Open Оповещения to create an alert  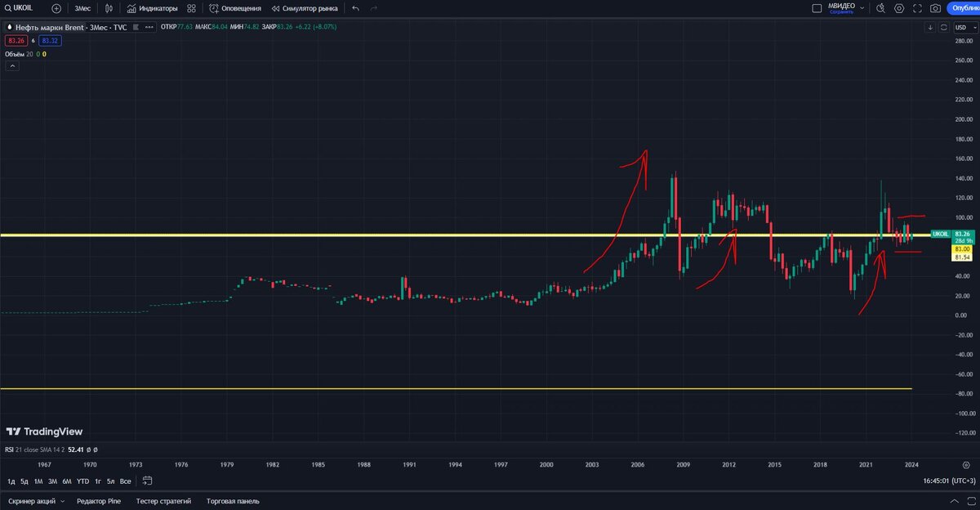tap(237, 8)
